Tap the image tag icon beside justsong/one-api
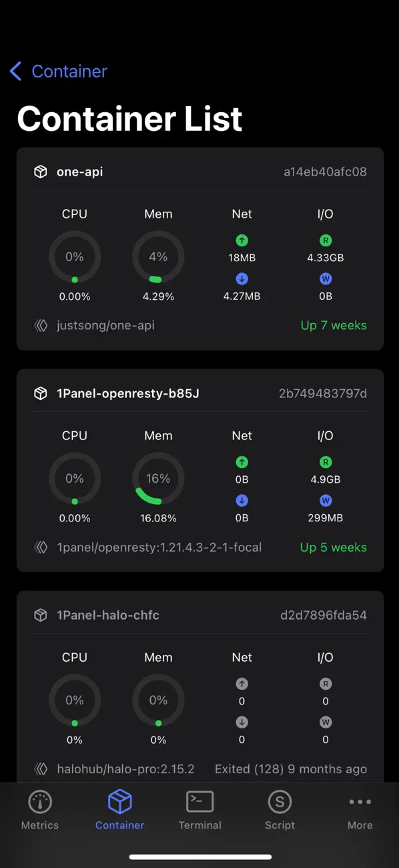 (40, 325)
